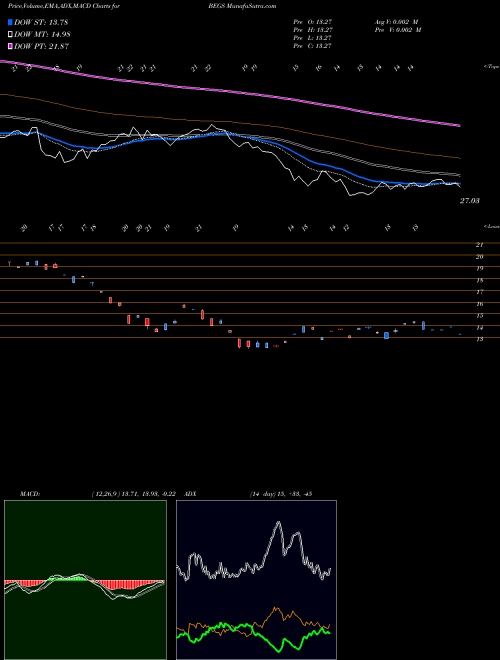
Task: Click the price axis label 21
Action: click(x=479, y=245)
